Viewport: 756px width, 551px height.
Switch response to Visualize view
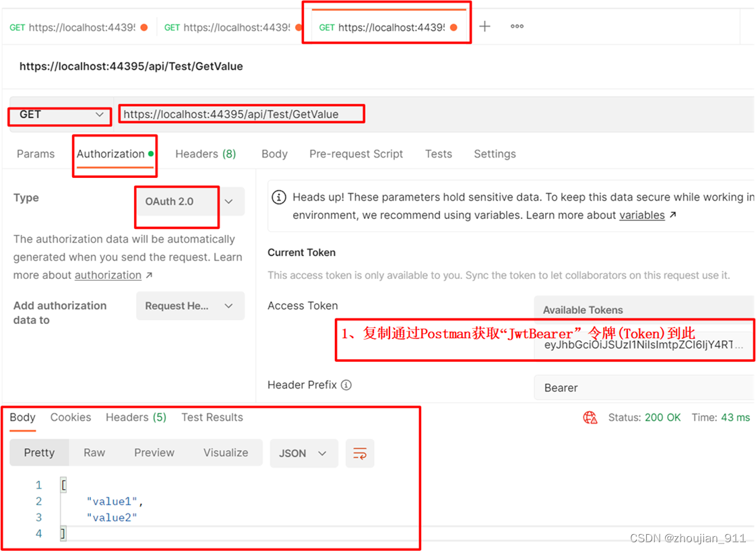(226, 453)
